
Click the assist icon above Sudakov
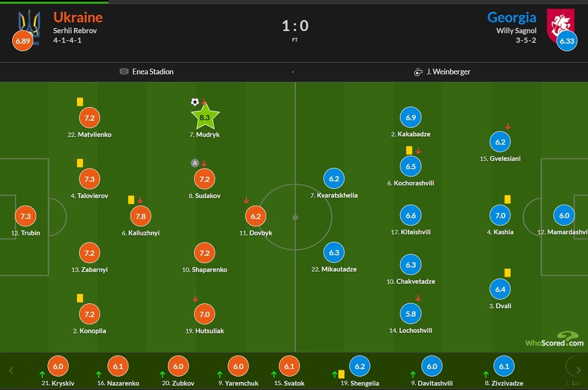(x=195, y=163)
